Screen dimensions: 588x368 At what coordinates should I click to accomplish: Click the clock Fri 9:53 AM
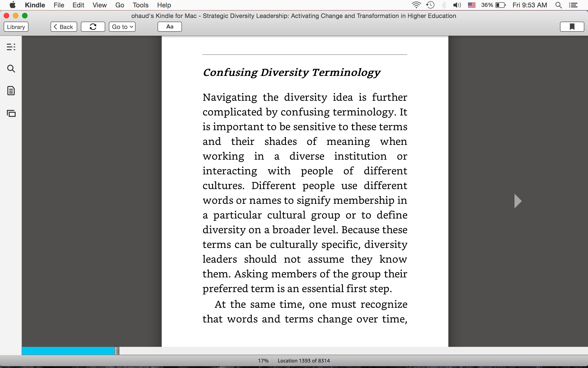tap(530, 5)
